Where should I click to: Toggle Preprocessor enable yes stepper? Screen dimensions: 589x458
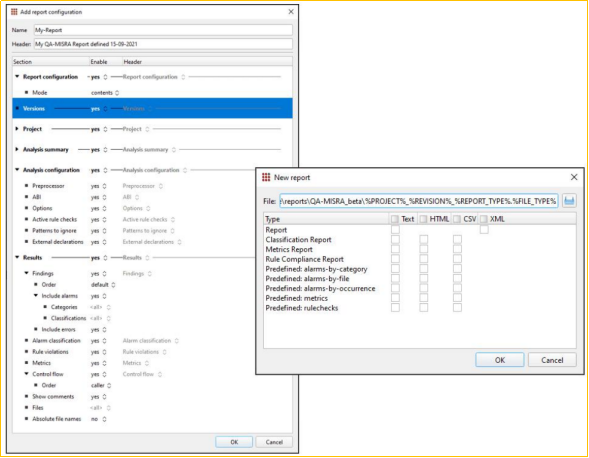coord(104,186)
